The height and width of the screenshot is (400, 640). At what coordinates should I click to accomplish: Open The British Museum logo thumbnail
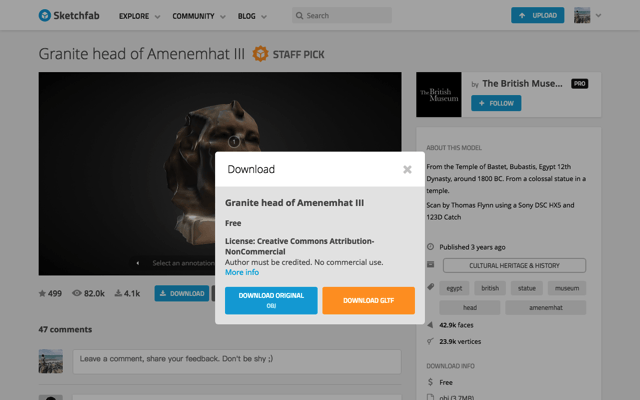click(439, 95)
